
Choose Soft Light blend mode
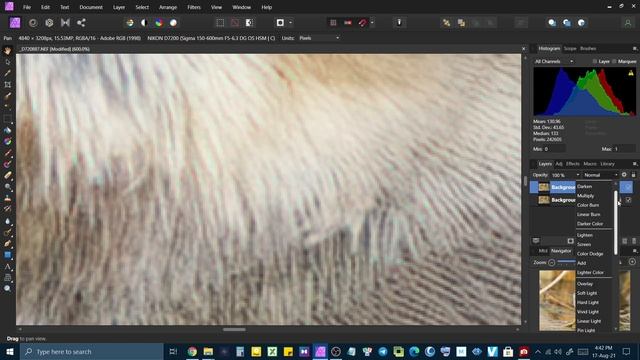coord(587,293)
